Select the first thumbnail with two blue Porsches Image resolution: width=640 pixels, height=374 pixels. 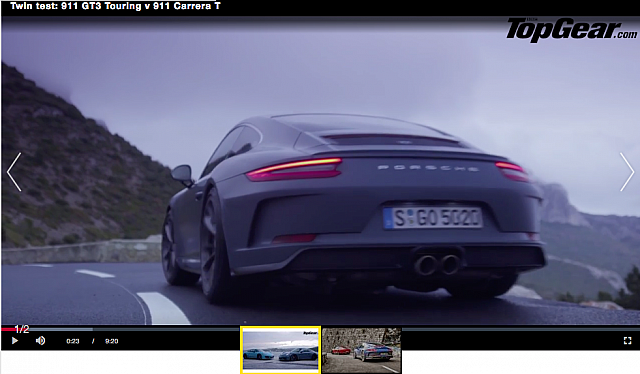coord(280,350)
